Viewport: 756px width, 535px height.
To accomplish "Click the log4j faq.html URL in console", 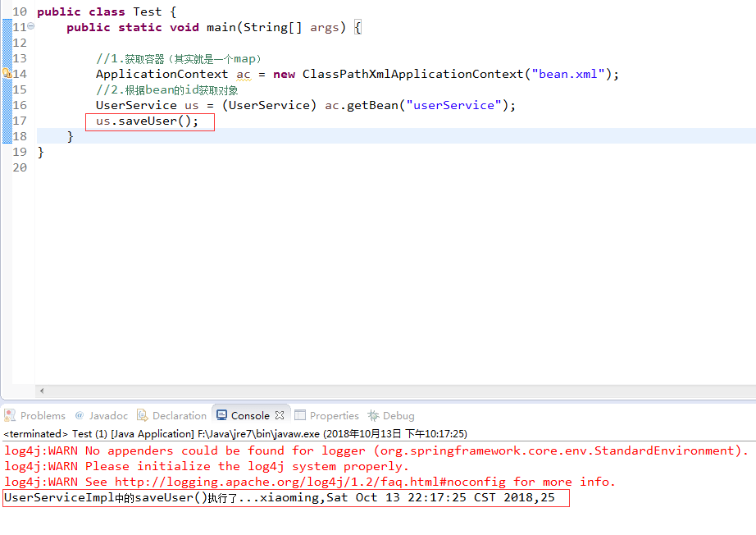I will (x=310, y=482).
